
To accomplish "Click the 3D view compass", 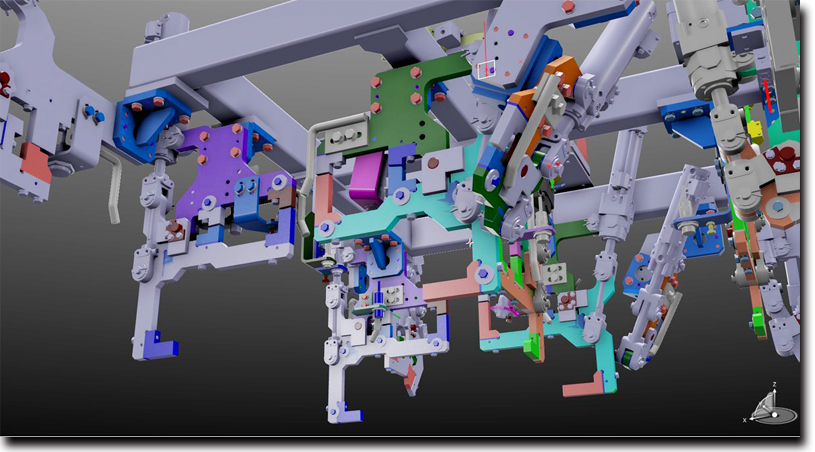I will click(x=772, y=405).
